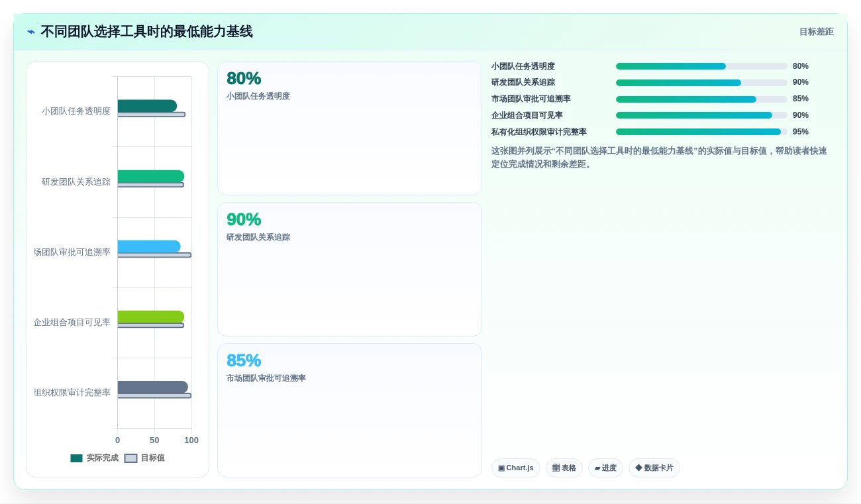Screen dimensions: 861x504
Task: Click the chart axis label 企业组合项目可见率
Action: (72, 323)
